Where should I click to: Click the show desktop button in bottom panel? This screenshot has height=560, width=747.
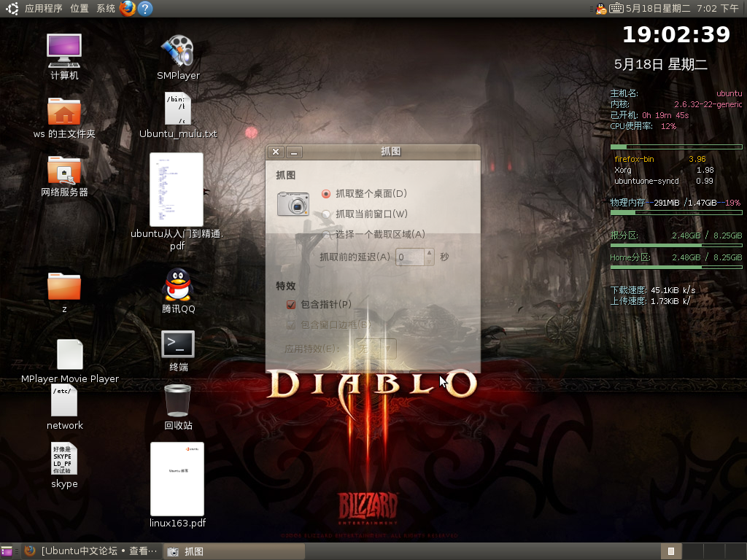pos(7,551)
